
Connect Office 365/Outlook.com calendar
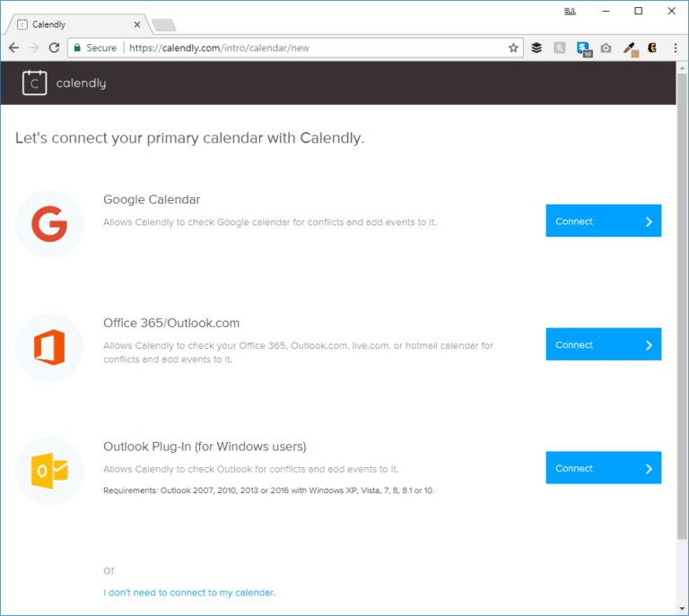[603, 344]
